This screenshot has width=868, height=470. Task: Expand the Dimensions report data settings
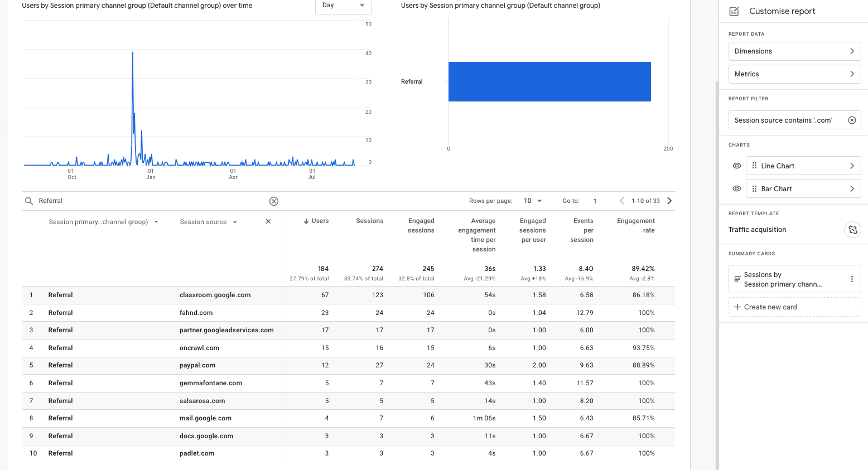[794, 51]
